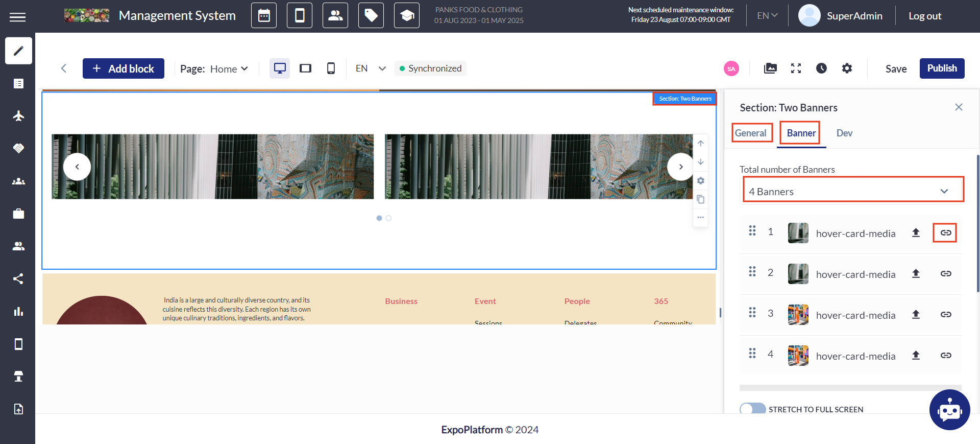Click Add block button
Viewport: 980px width, 444px height.
124,68
